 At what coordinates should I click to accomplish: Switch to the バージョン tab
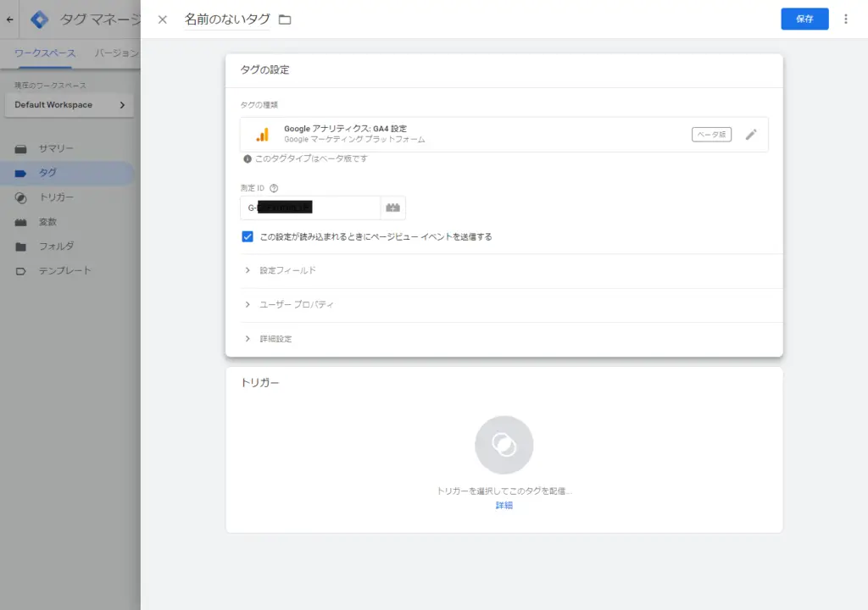click(116, 53)
